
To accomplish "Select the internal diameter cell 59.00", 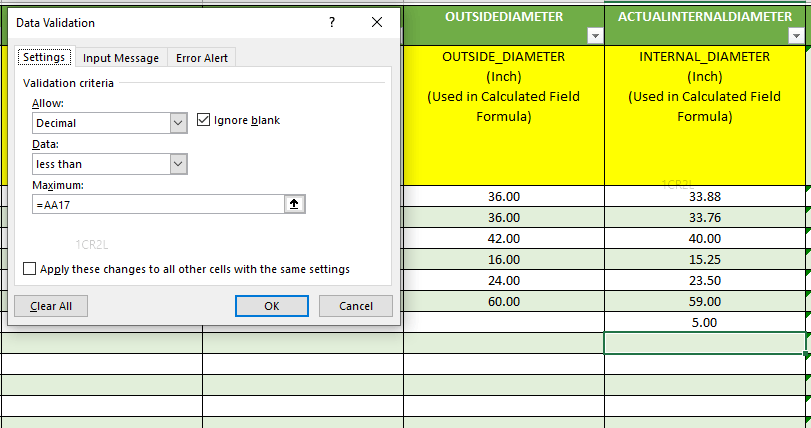I will coord(704,301).
